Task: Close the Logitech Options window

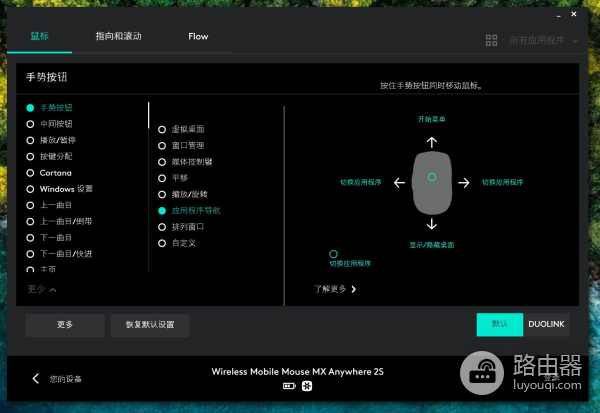Action: 574,14
